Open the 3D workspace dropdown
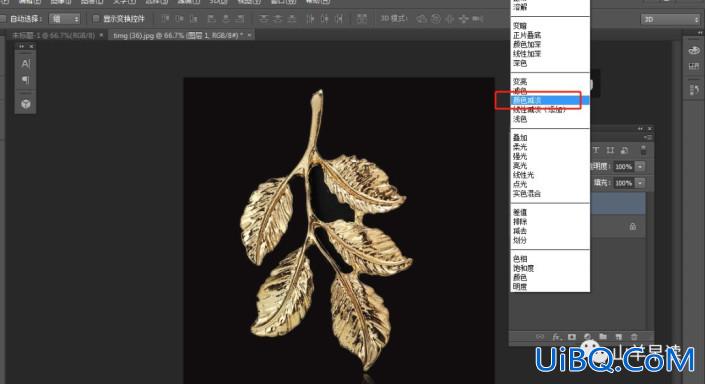 coord(669,19)
